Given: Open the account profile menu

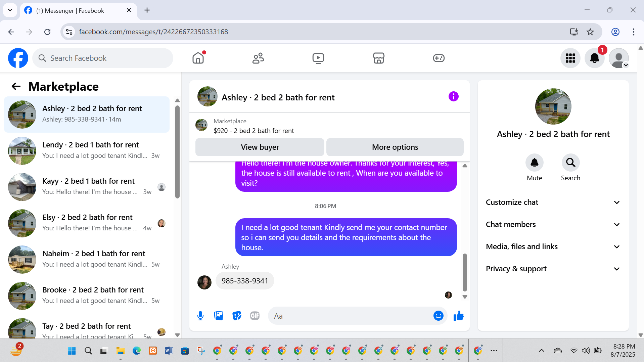Looking at the screenshot, I should click(x=619, y=58).
